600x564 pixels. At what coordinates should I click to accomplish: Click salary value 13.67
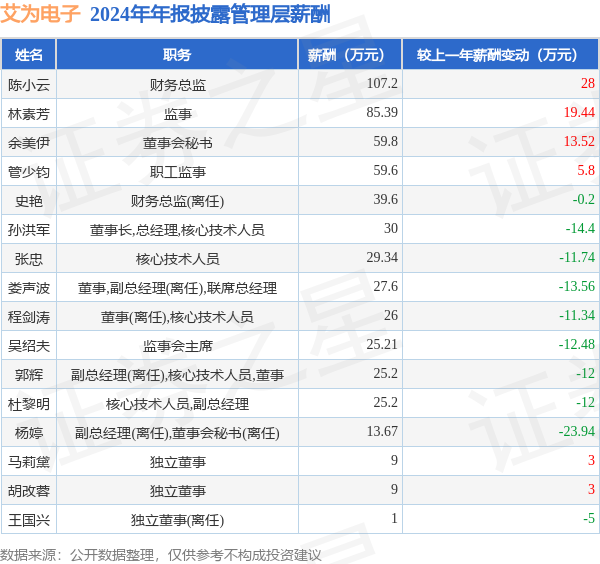pyautogui.click(x=382, y=432)
